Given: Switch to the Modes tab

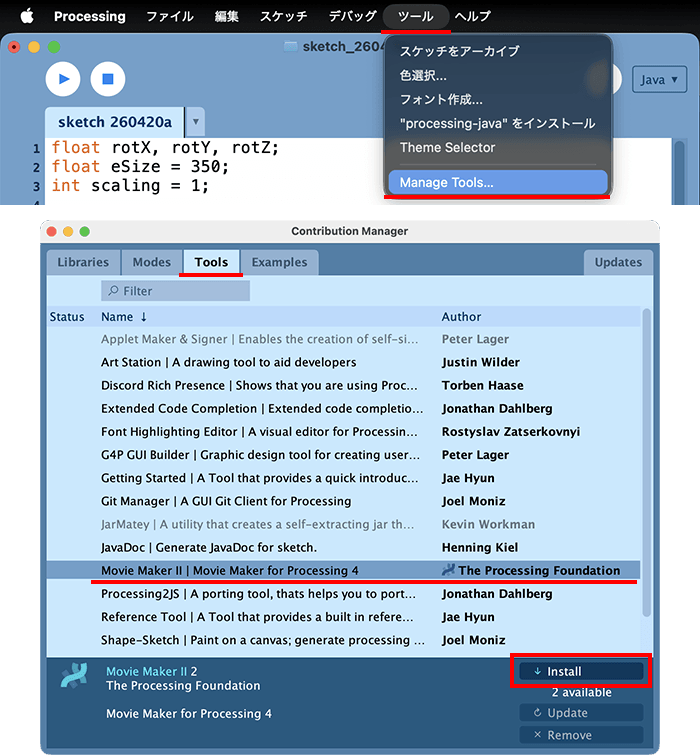Looking at the screenshot, I should tap(152, 262).
